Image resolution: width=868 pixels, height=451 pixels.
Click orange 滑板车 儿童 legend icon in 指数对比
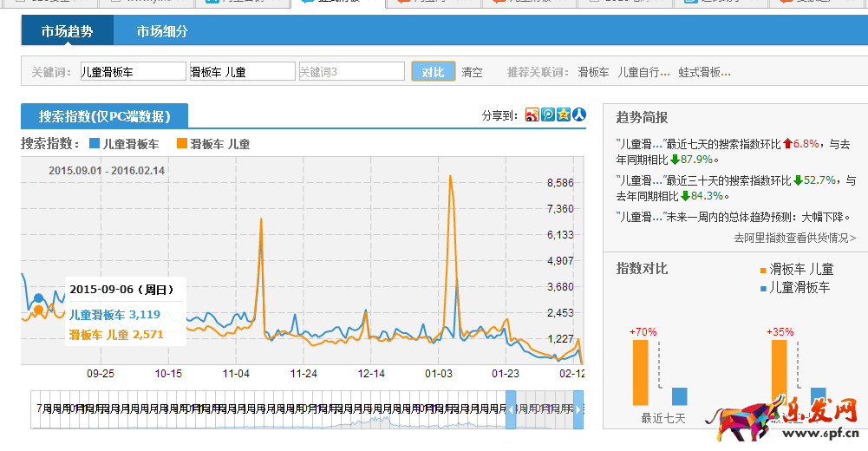[763, 270]
